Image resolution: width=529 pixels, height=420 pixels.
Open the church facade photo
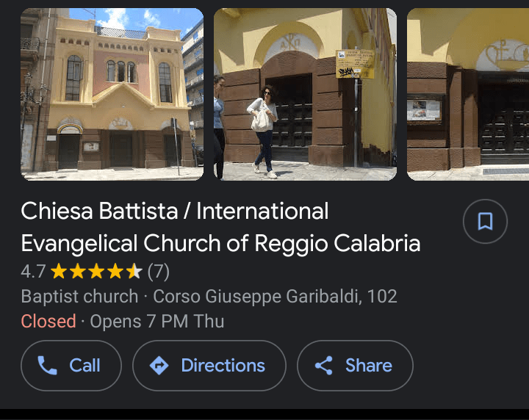[112, 95]
